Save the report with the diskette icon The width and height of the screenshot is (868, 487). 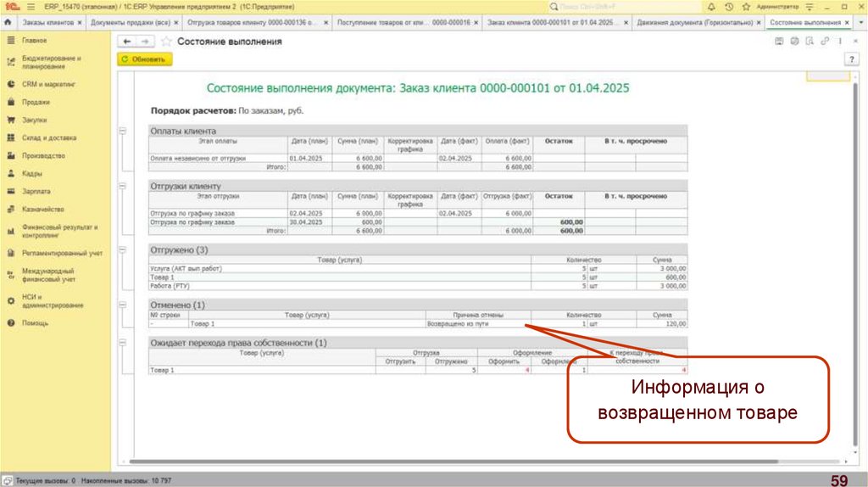779,42
